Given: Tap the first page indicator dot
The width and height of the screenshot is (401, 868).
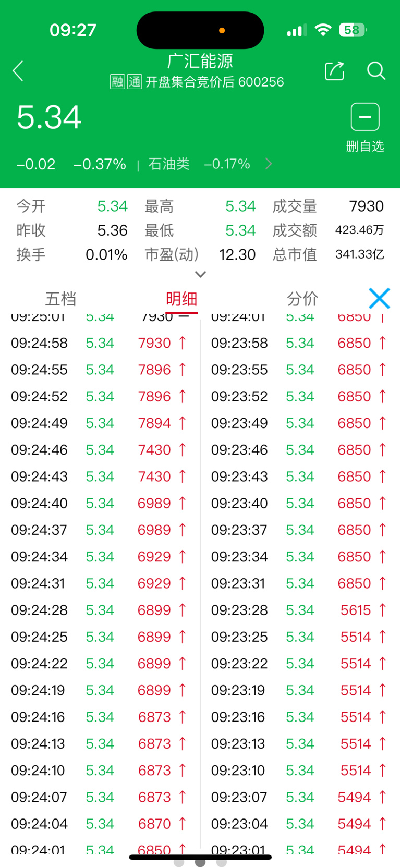Looking at the screenshot, I should [179, 862].
